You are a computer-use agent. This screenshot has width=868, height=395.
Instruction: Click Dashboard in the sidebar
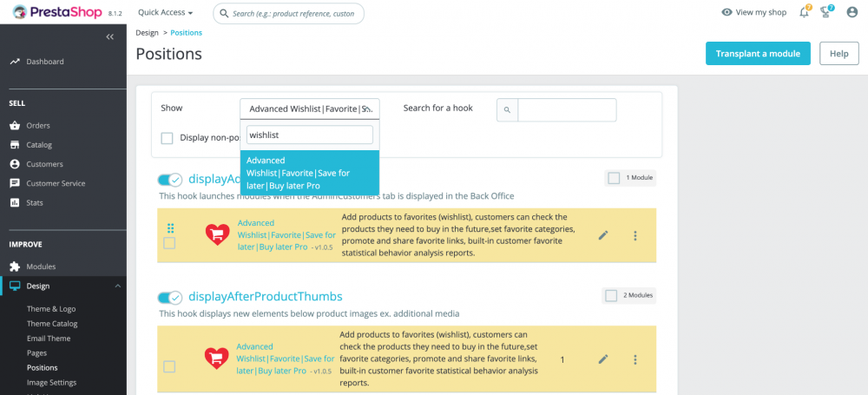pos(45,62)
